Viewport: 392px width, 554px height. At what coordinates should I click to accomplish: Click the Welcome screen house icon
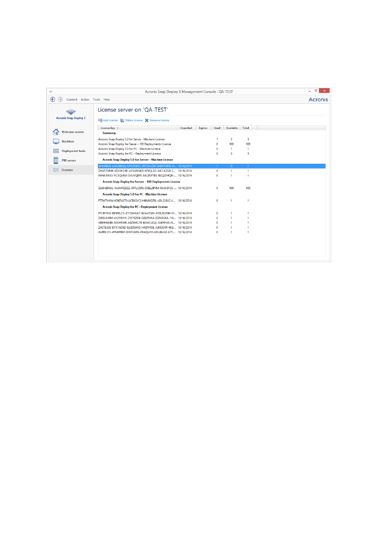[56, 132]
